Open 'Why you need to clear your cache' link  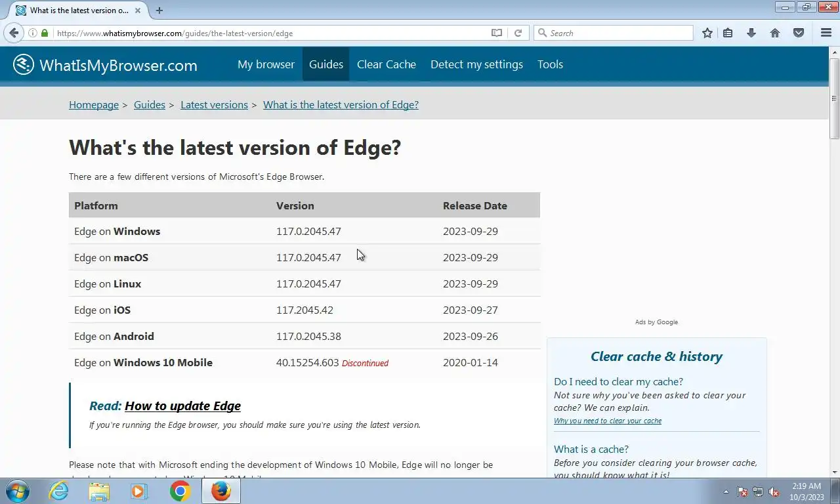(x=608, y=421)
